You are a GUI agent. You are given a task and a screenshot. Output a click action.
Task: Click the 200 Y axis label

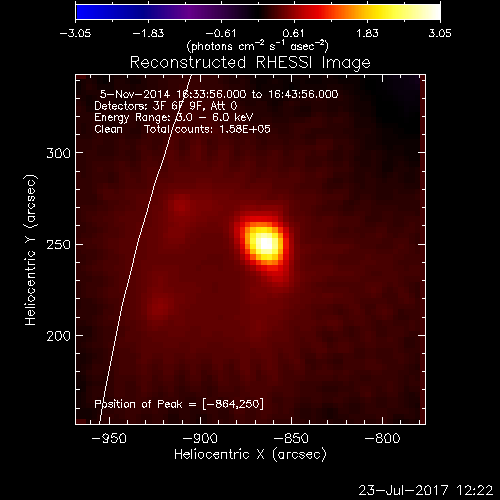[58, 336]
